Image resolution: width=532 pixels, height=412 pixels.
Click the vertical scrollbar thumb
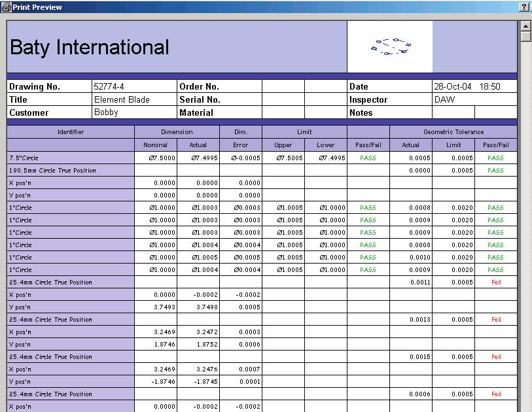(x=525, y=37)
